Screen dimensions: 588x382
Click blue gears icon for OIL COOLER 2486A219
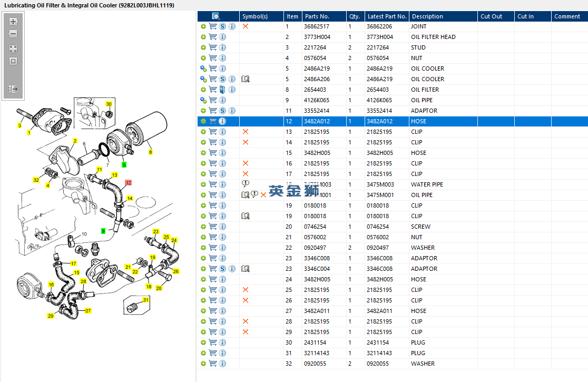[203, 68]
